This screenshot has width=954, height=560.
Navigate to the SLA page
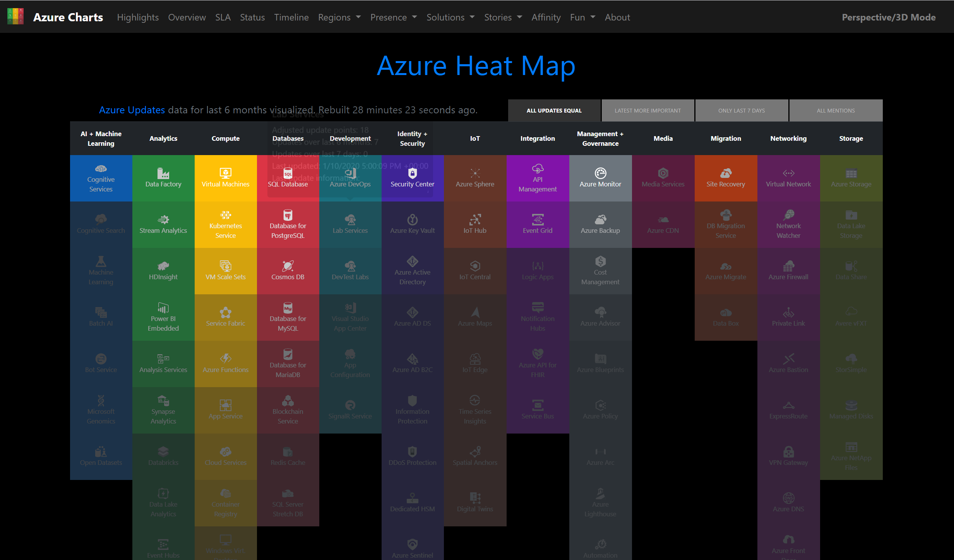coord(223,17)
